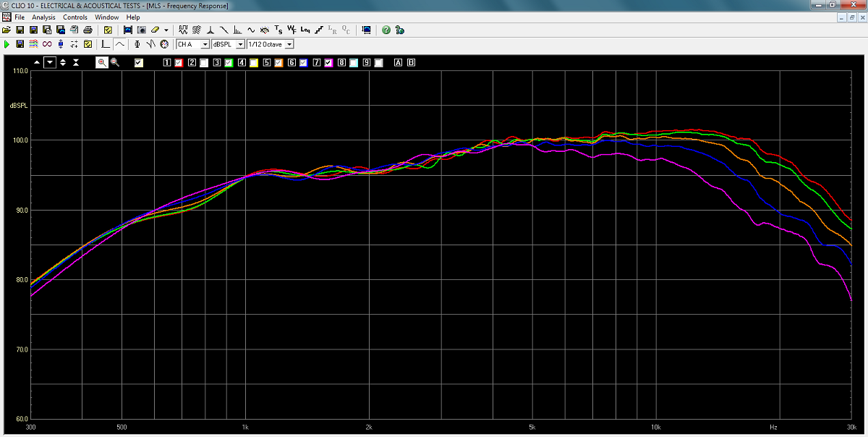Screen dimensions: 868x437
Task: Click the 10k frequency axis label
Action: (x=656, y=427)
